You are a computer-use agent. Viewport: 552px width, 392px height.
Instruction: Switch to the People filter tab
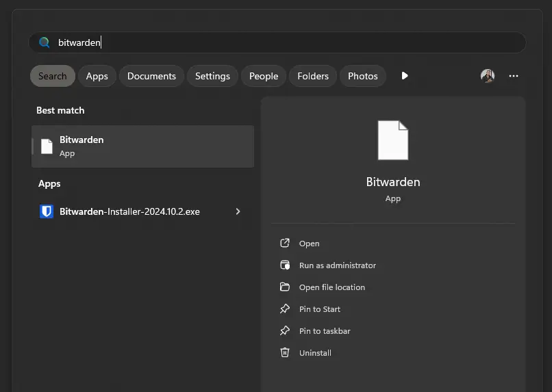[264, 76]
